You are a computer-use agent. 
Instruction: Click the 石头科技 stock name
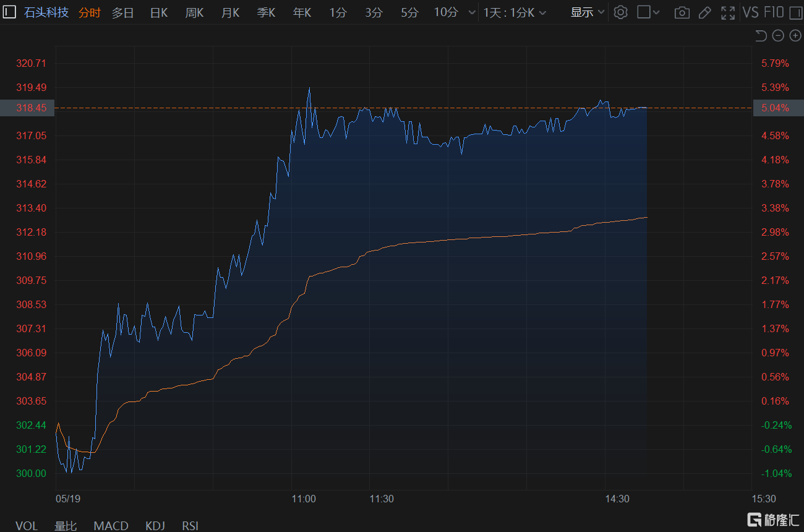(46, 12)
